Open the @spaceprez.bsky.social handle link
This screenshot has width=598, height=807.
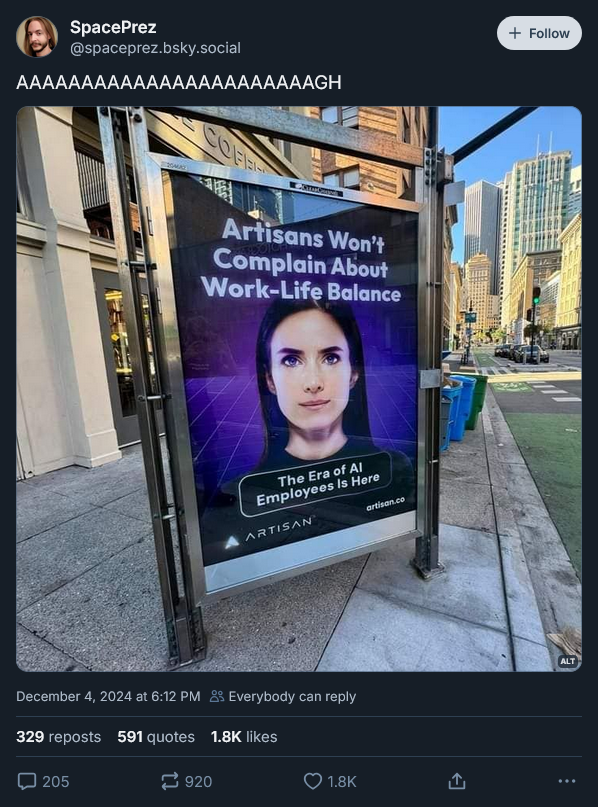pyautogui.click(x=155, y=48)
